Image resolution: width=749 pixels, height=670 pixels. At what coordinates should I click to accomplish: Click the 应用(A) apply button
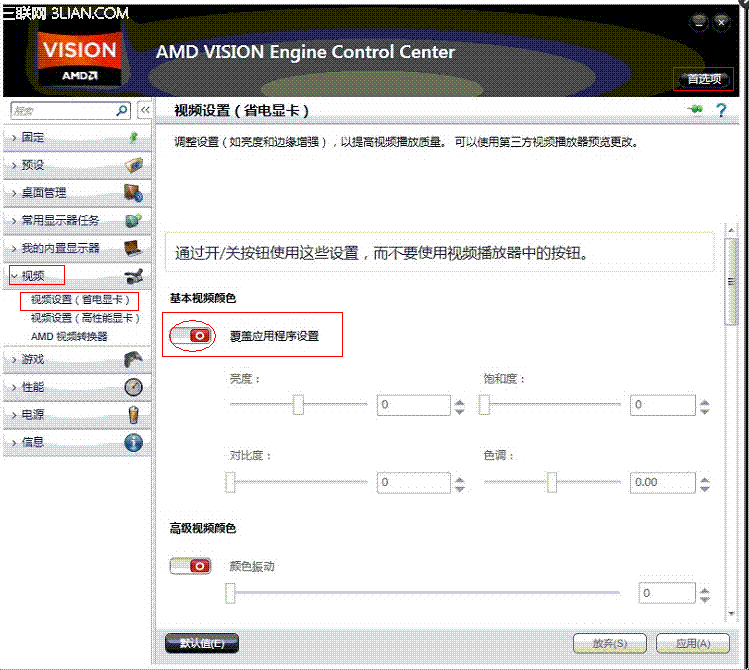(x=693, y=643)
